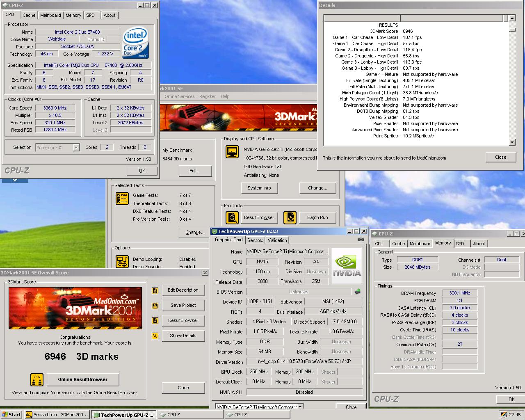Click the ResultBrowser document icon in score window

point(155,321)
